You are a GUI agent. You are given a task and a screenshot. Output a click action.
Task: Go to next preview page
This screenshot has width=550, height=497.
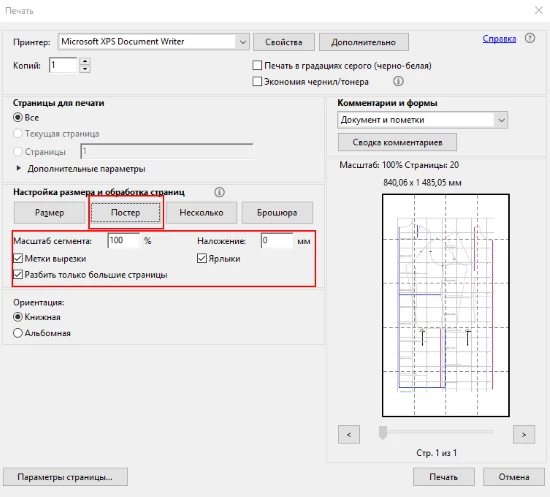[x=524, y=435]
